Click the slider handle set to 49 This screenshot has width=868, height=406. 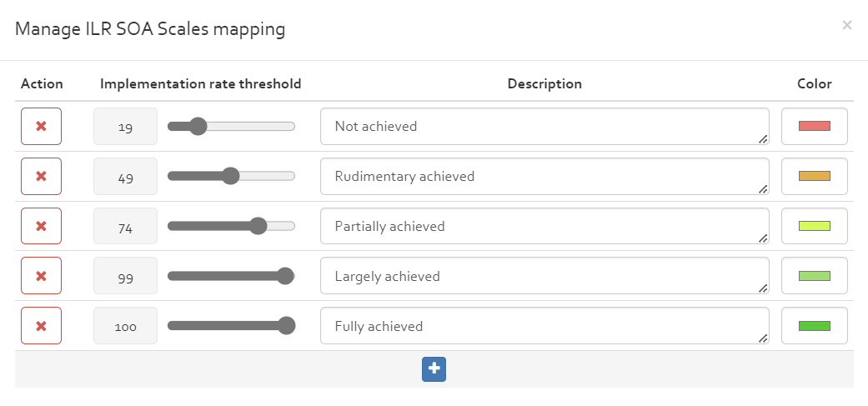click(x=230, y=177)
